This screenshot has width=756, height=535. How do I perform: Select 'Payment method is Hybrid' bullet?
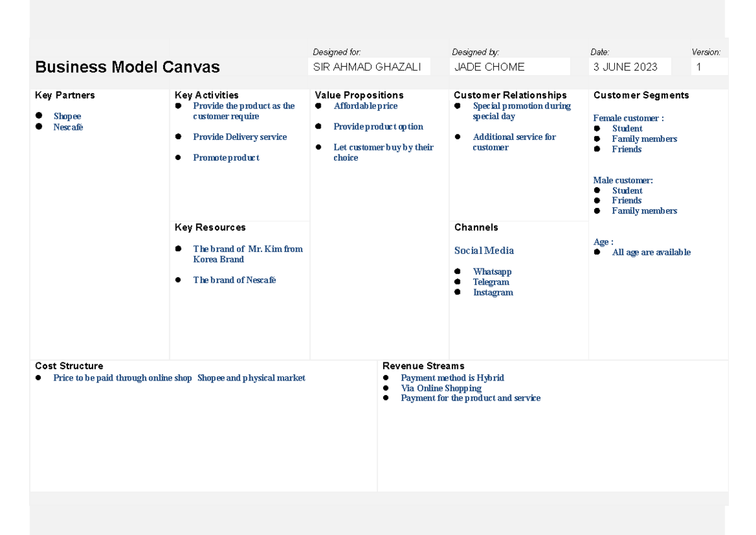pyautogui.click(x=452, y=378)
